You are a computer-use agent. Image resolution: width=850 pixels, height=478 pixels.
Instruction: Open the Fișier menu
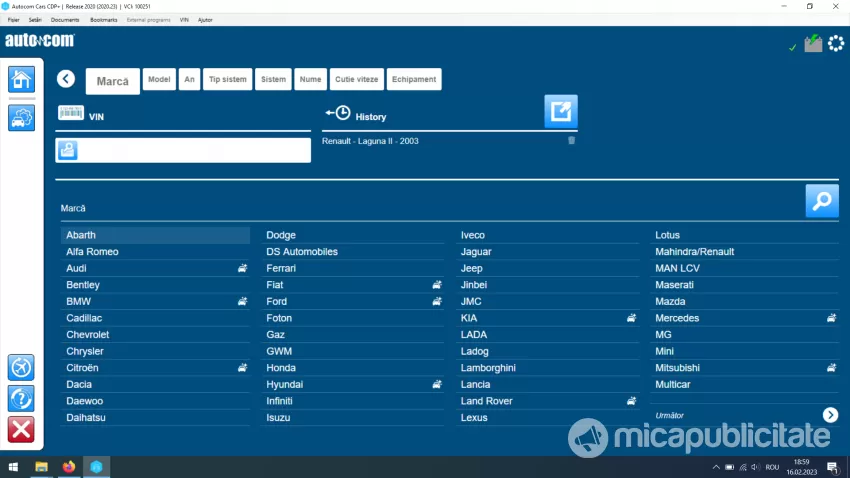click(x=14, y=20)
